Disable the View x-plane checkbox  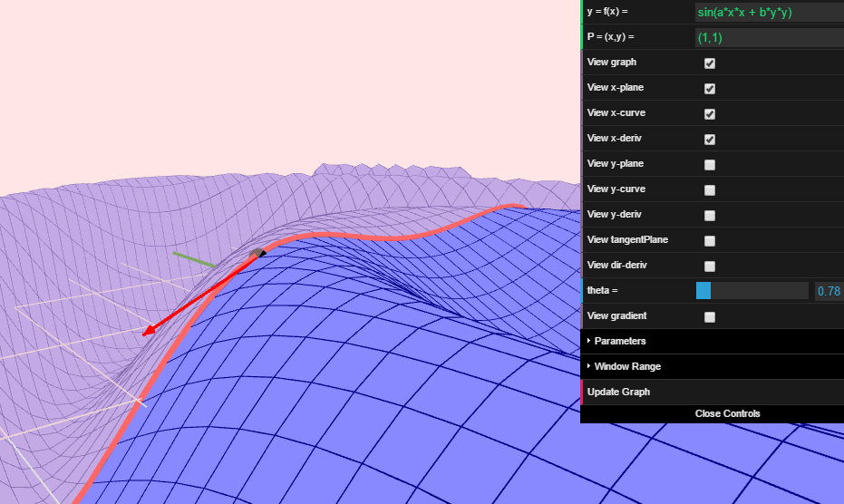point(710,89)
